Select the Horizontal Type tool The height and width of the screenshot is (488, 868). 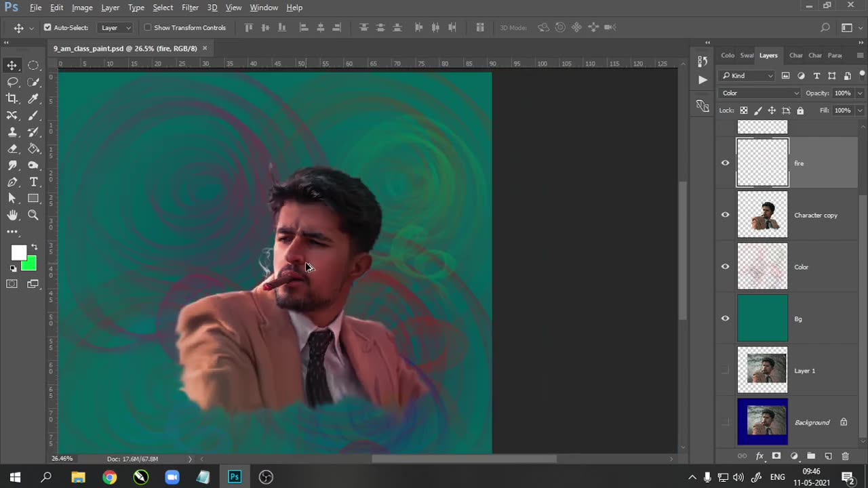click(33, 182)
